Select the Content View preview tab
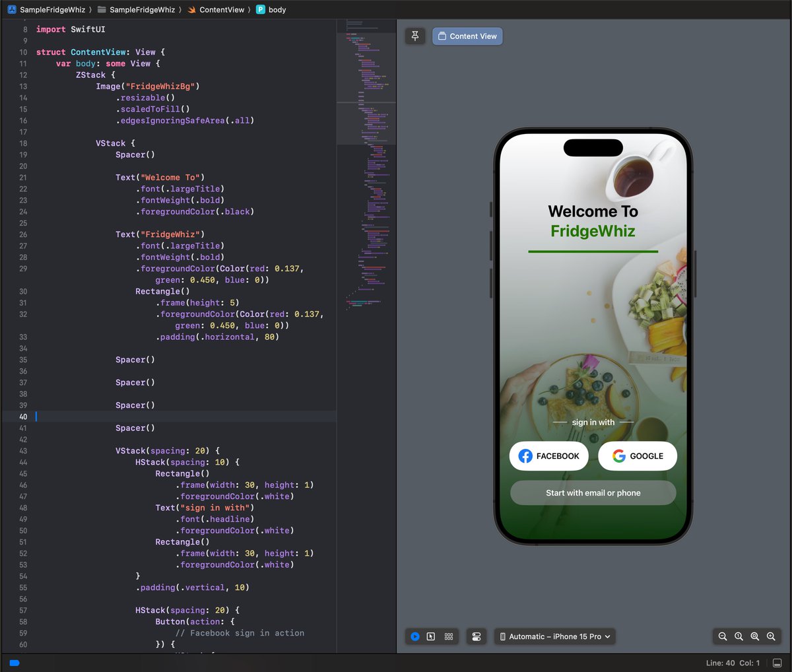This screenshot has width=792, height=672. click(x=467, y=36)
